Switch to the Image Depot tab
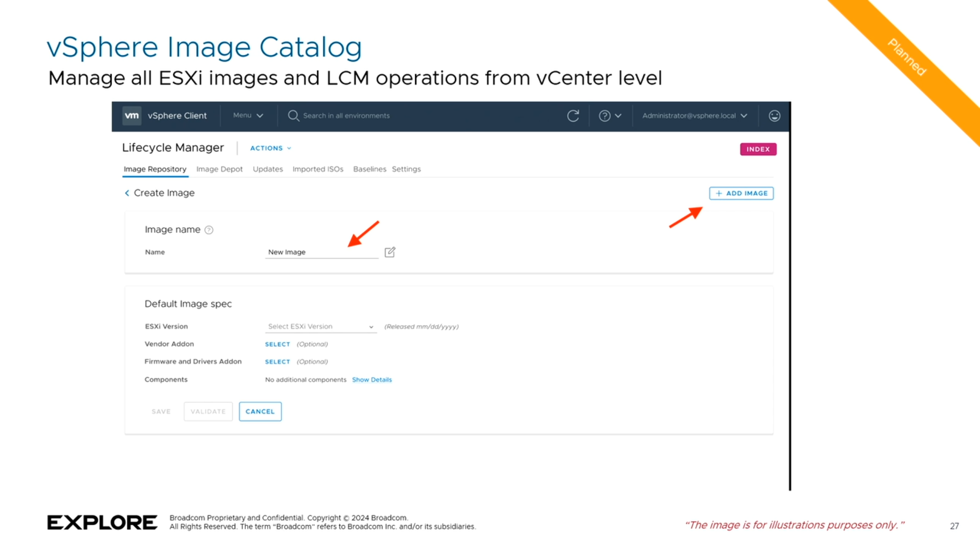Image resolution: width=980 pixels, height=551 pixels. click(220, 169)
